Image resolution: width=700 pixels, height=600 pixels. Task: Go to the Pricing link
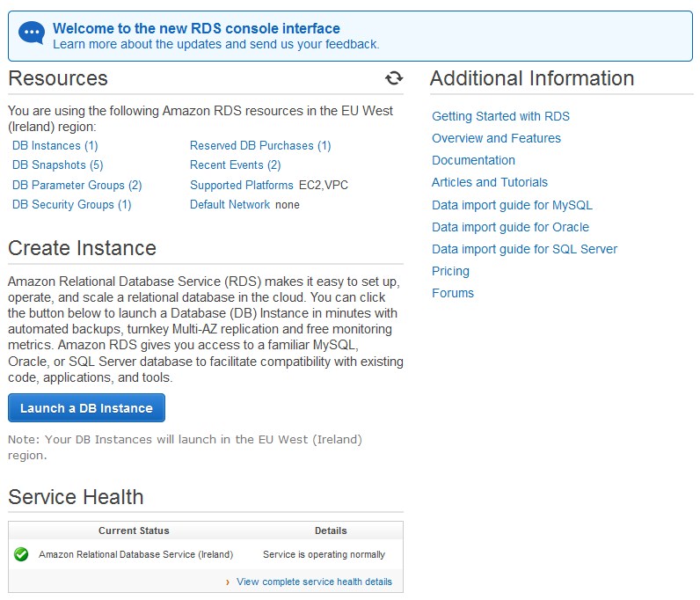(450, 271)
